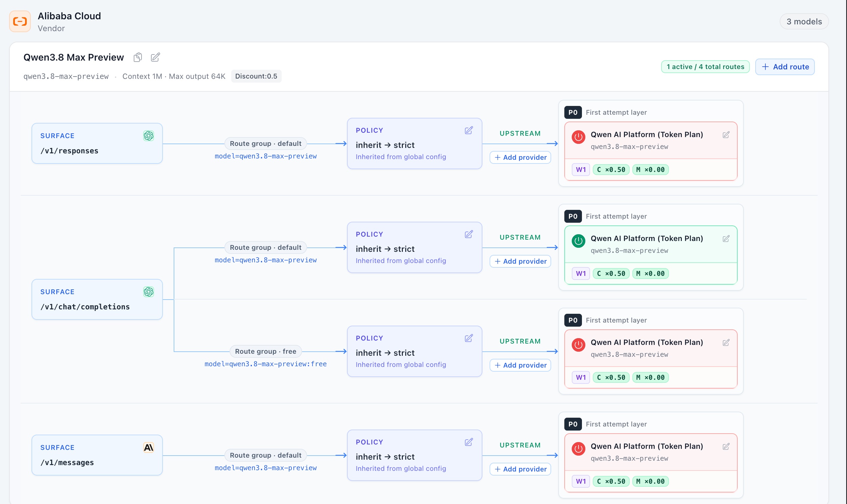Click P0 priority badge on /v1/responses layer
Screen dimensions: 847x504
tap(573, 113)
